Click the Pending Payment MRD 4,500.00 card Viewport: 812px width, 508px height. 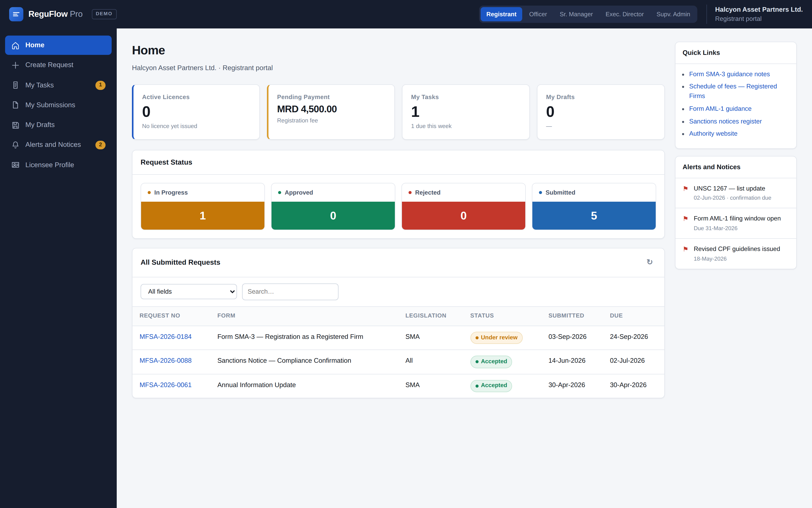pos(331,112)
